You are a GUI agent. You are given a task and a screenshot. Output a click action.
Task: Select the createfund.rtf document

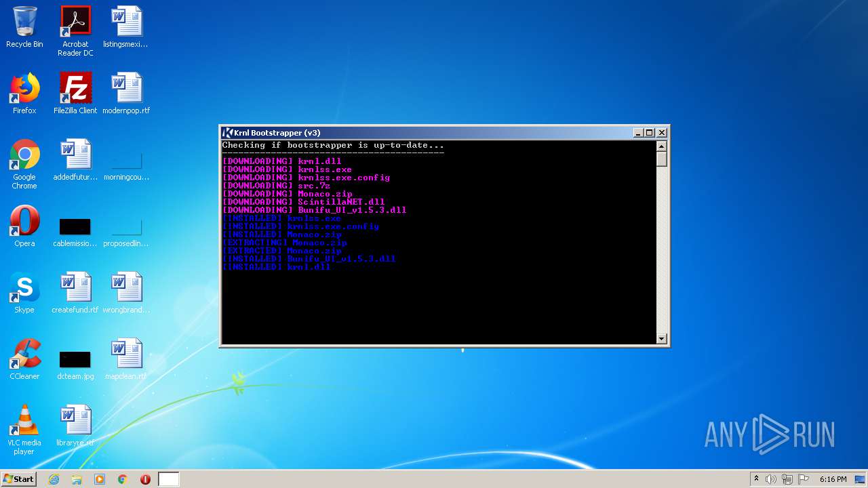tap(75, 293)
